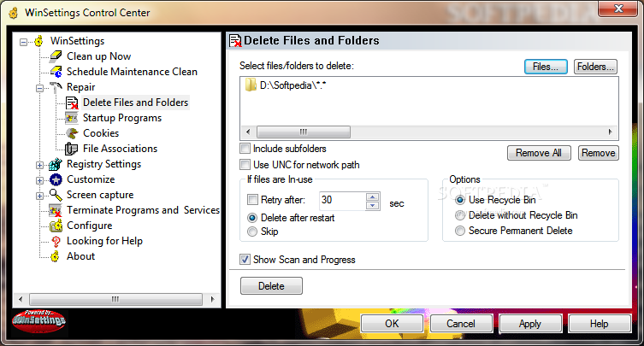
Task: Click the file list horizontal scrollbar thumb
Action: [x=304, y=132]
